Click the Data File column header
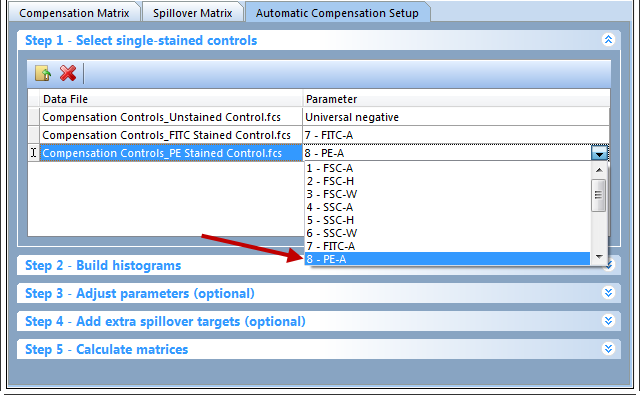Viewport: 640px width, 395px height. pos(171,99)
